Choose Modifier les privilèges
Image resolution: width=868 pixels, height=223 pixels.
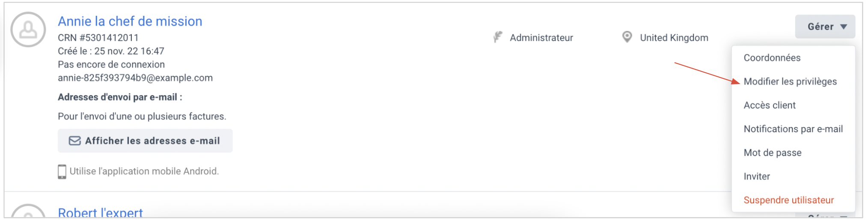coord(790,81)
